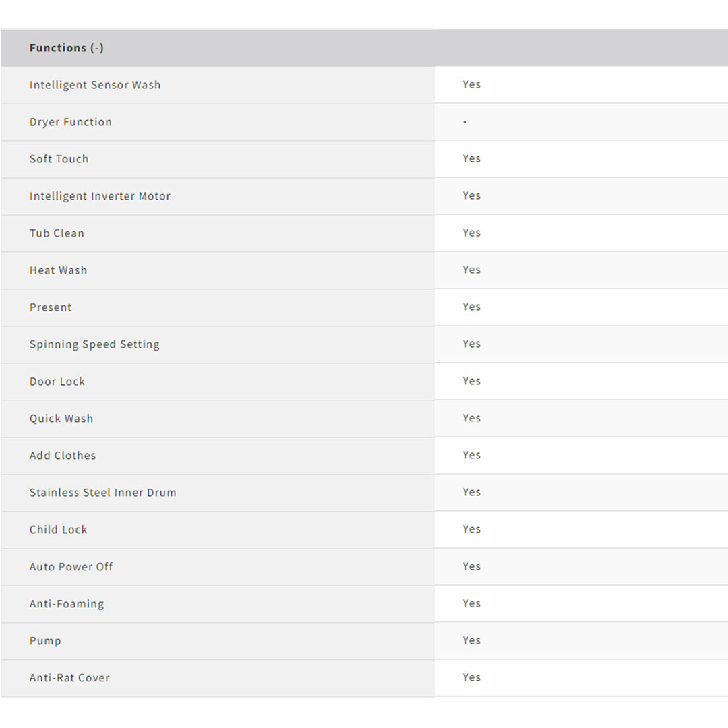Image resolution: width=728 pixels, height=728 pixels.
Task: Click the Tub Clean row label
Action: click(57, 233)
